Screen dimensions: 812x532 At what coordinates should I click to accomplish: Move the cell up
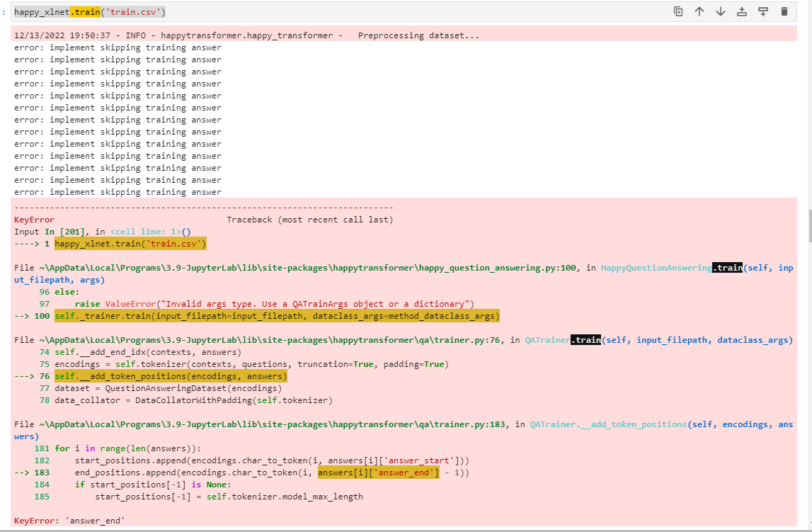coord(699,11)
